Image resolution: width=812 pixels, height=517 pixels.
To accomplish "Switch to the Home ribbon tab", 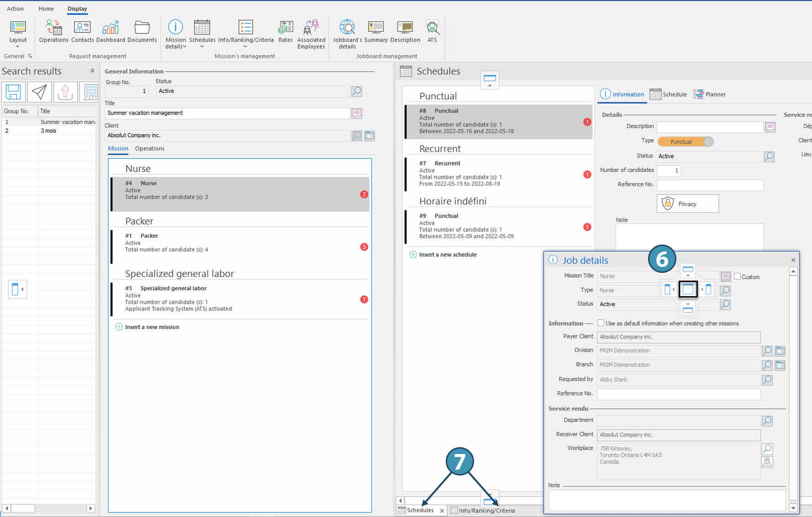I will 46,9.
